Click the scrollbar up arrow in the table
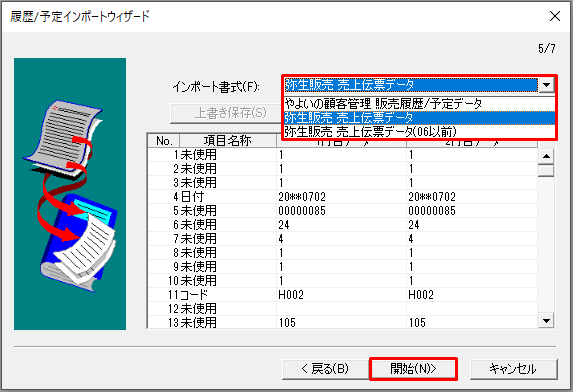 pyautogui.click(x=546, y=156)
